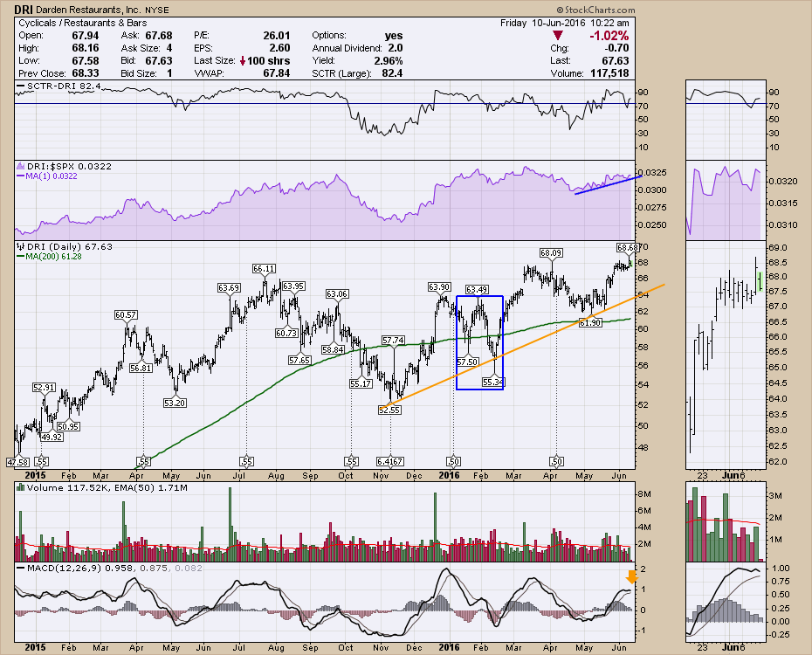Click the Last Size value 100 shrs

click(x=269, y=60)
